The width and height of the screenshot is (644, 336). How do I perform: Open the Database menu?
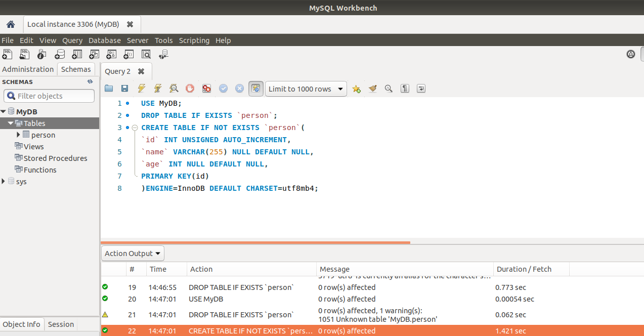coord(105,40)
